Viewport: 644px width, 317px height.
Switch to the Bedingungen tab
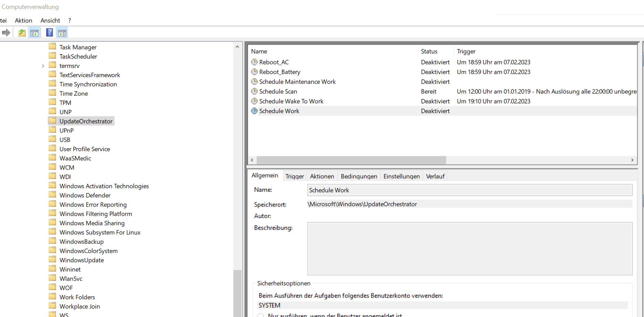tap(359, 176)
